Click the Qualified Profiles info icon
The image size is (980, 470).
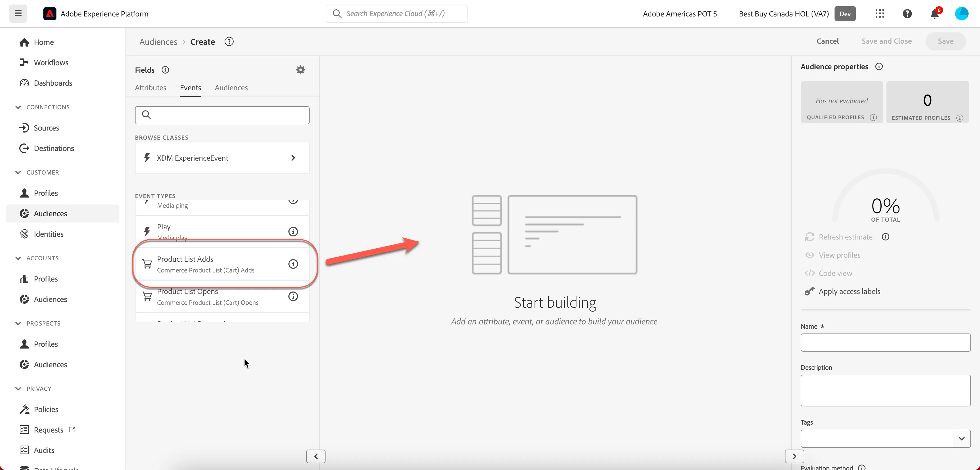(873, 118)
